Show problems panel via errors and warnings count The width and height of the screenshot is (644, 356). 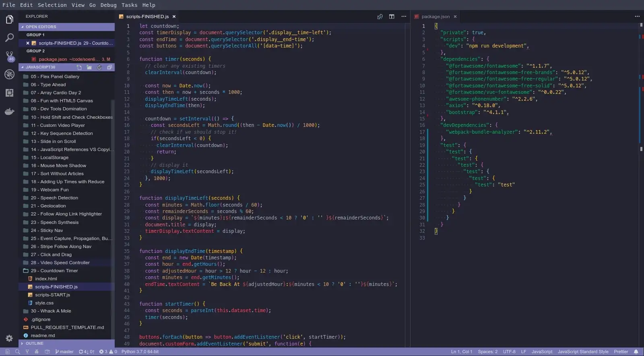[108, 352]
